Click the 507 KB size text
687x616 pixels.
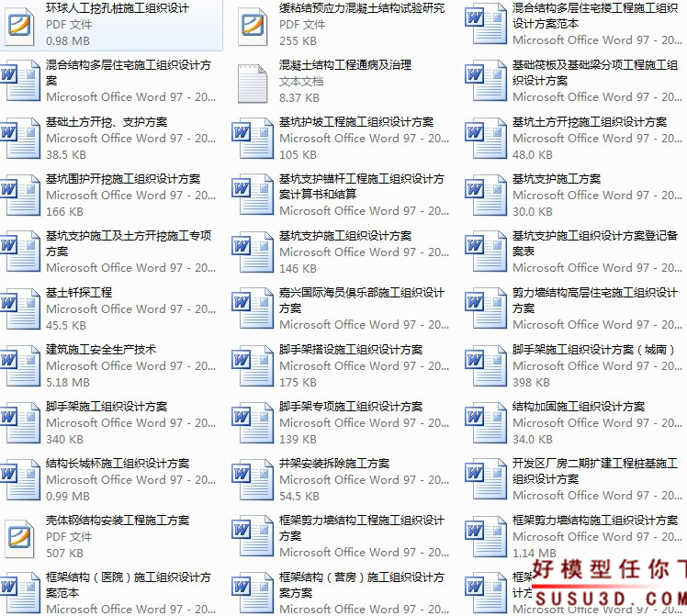pyautogui.click(x=65, y=553)
